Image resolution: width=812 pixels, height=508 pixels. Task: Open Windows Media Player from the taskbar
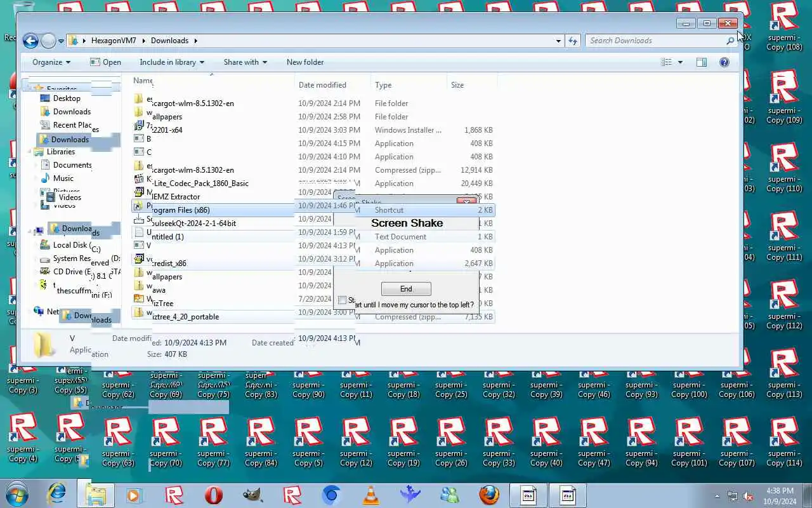click(x=134, y=495)
